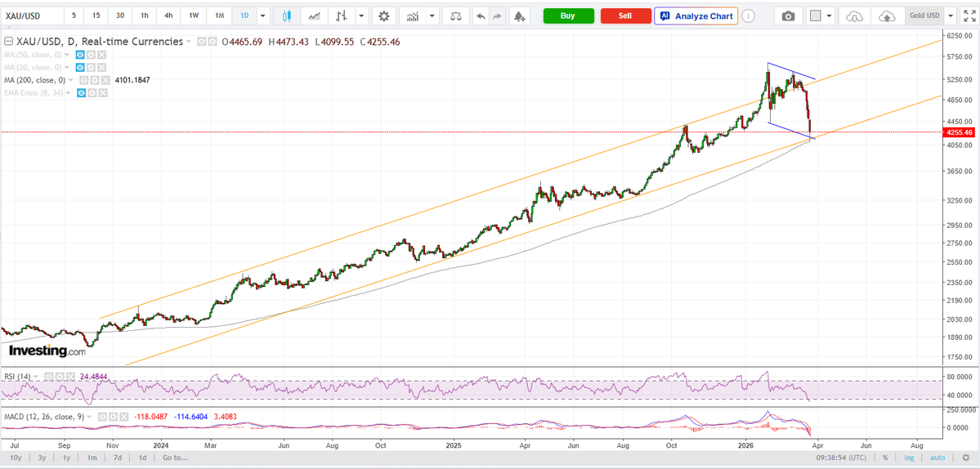
Task: Click the compare scales icon
Action: click(456, 16)
